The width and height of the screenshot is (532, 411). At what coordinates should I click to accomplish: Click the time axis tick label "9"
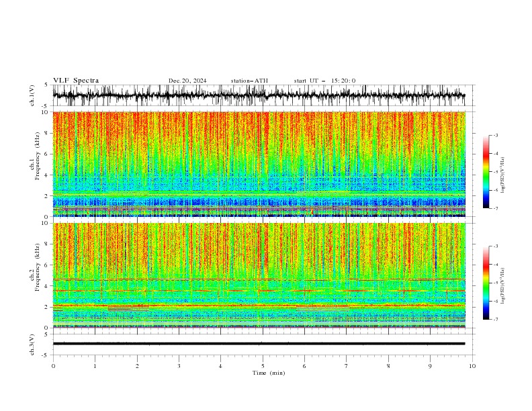pyautogui.click(x=430, y=366)
